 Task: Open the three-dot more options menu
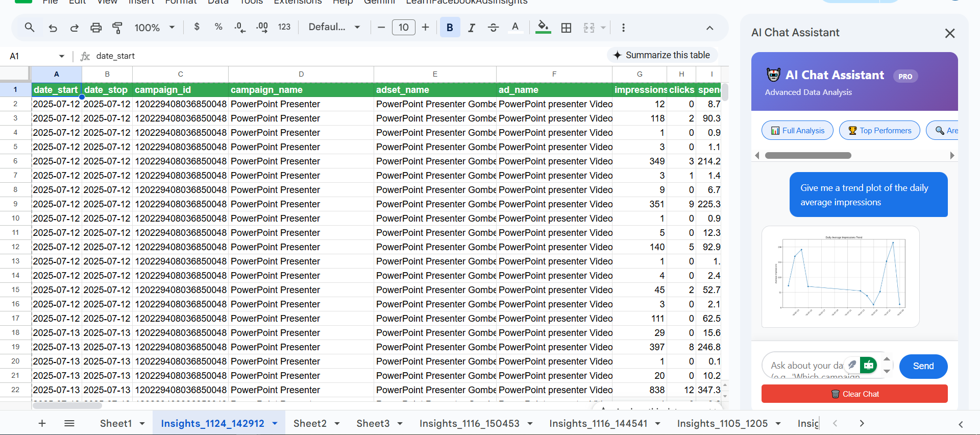623,28
